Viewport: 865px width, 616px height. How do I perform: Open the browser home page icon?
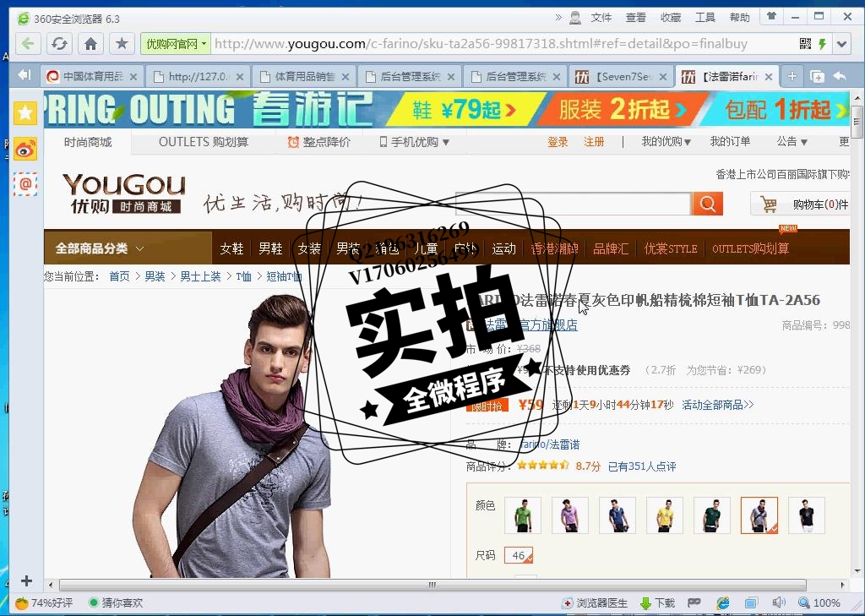[x=91, y=44]
